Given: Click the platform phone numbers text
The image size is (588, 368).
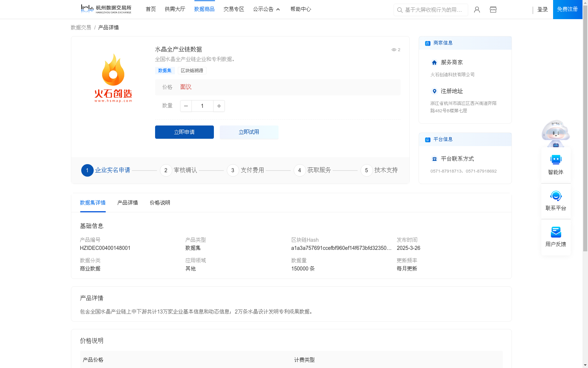Looking at the screenshot, I should click(x=463, y=171).
